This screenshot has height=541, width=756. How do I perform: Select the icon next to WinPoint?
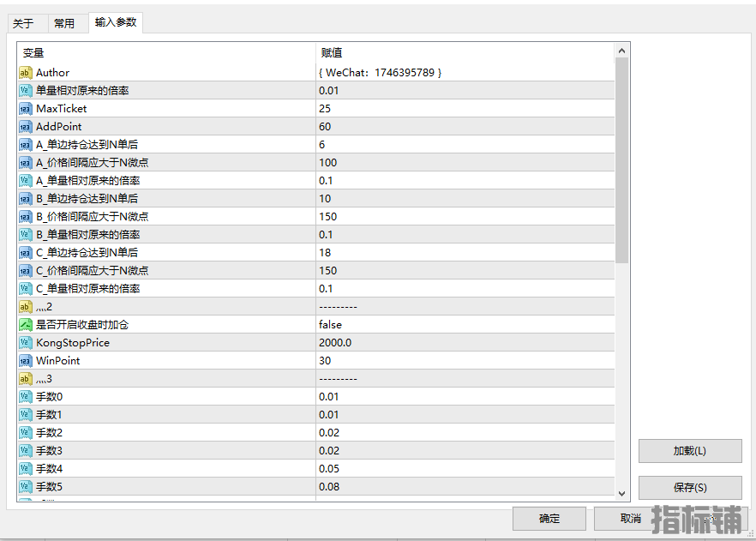point(25,361)
